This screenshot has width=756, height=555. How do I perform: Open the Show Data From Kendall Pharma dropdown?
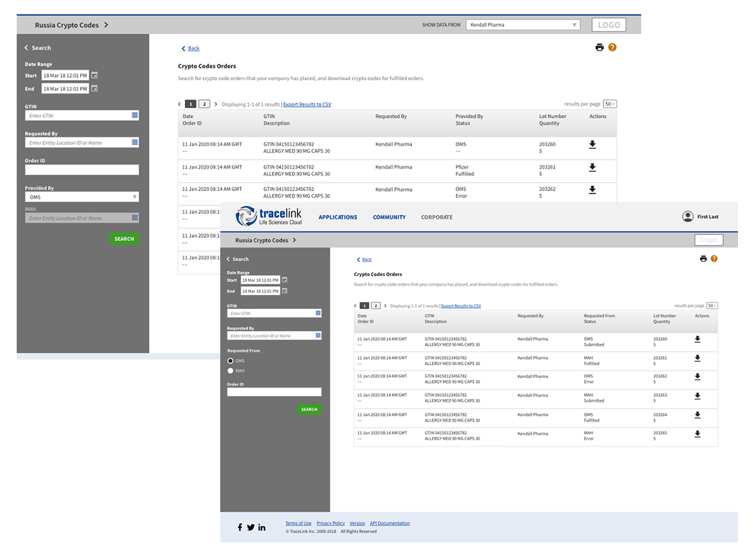click(523, 25)
